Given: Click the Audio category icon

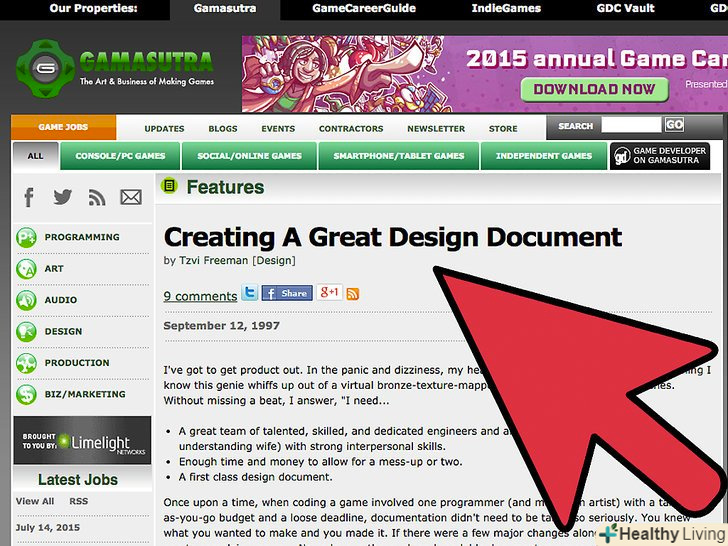Looking at the screenshot, I should [x=26, y=300].
